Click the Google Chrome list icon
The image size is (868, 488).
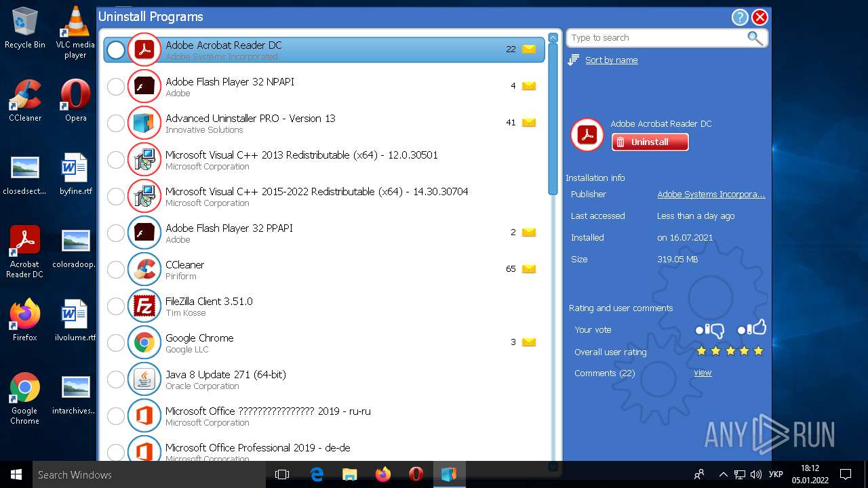pos(144,342)
